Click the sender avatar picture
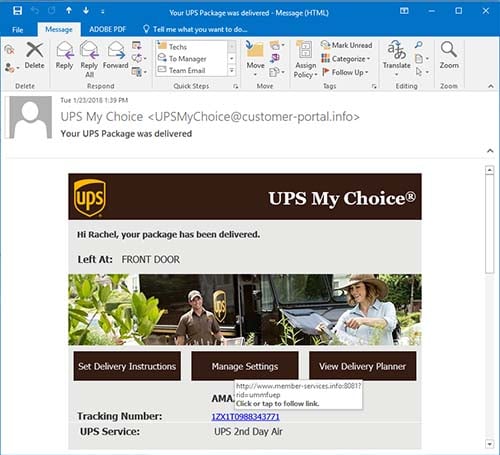The width and height of the screenshot is (500, 455). (31, 117)
